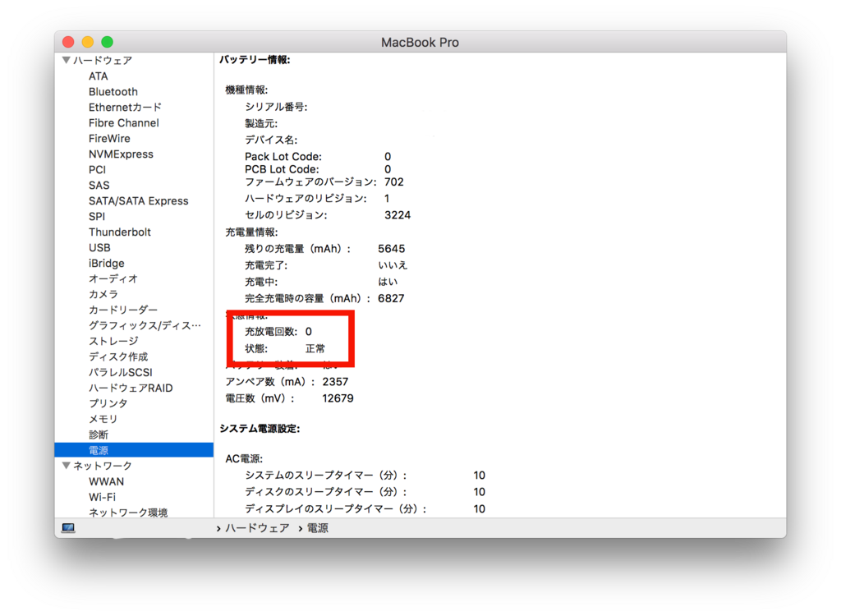The height and width of the screenshot is (616, 841).
Task: Click ハードウェア in the bottom path bar
Action: [x=257, y=528]
